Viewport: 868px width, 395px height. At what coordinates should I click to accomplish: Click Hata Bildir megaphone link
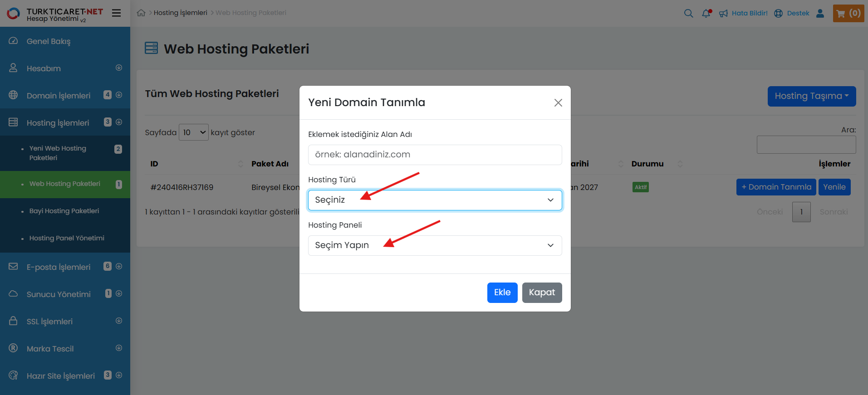click(x=744, y=13)
